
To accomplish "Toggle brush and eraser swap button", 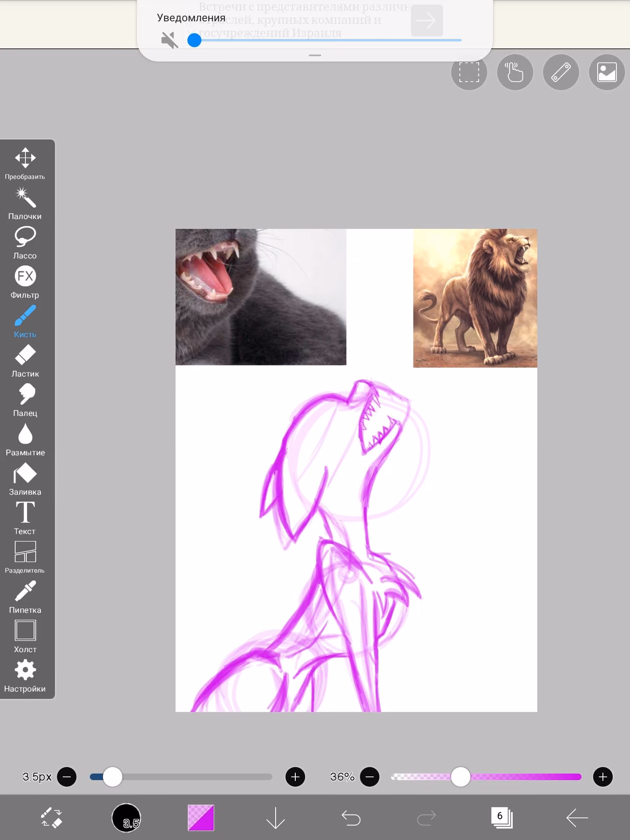I will pos(52,817).
